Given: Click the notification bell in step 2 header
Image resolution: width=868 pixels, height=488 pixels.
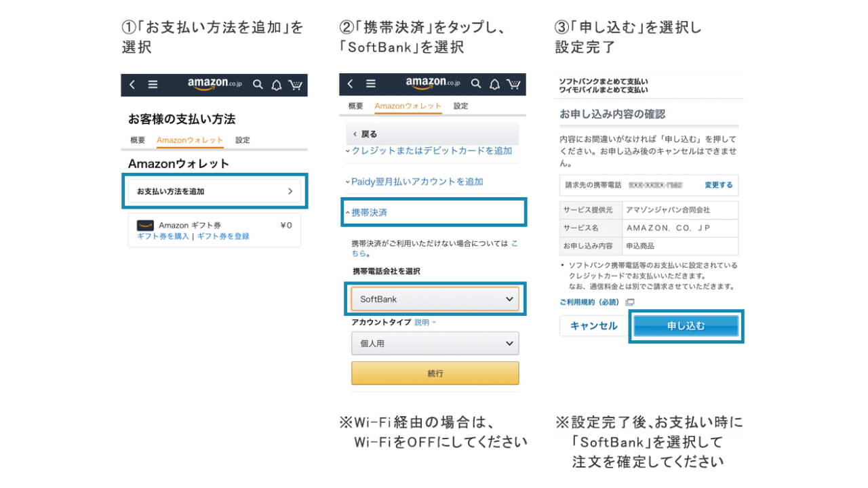Looking at the screenshot, I should (x=495, y=84).
